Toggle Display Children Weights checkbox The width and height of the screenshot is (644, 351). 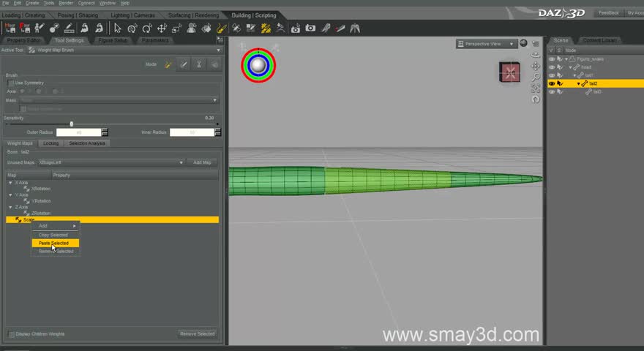[12, 334]
